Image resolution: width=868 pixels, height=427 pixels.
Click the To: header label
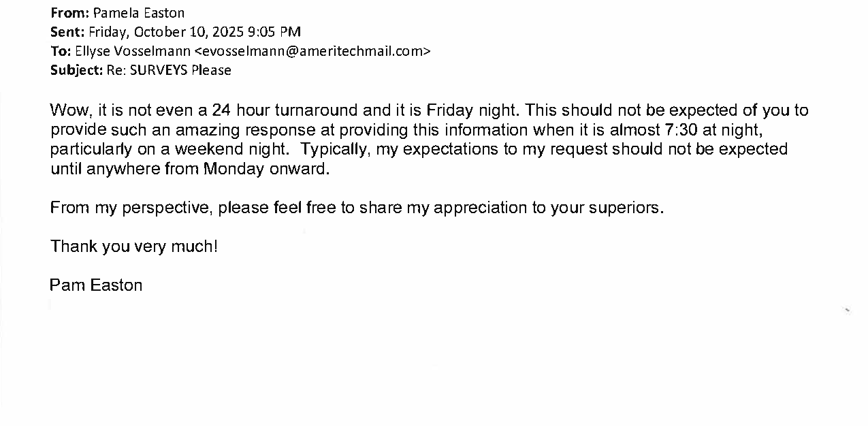point(61,51)
